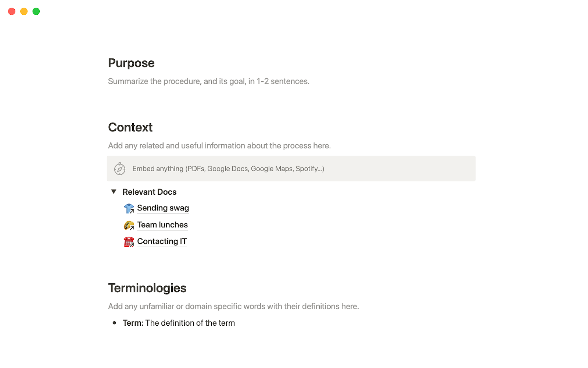The height and width of the screenshot is (368, 588).
Task: Click into the Purpose heading
Action: coord(131,63)
